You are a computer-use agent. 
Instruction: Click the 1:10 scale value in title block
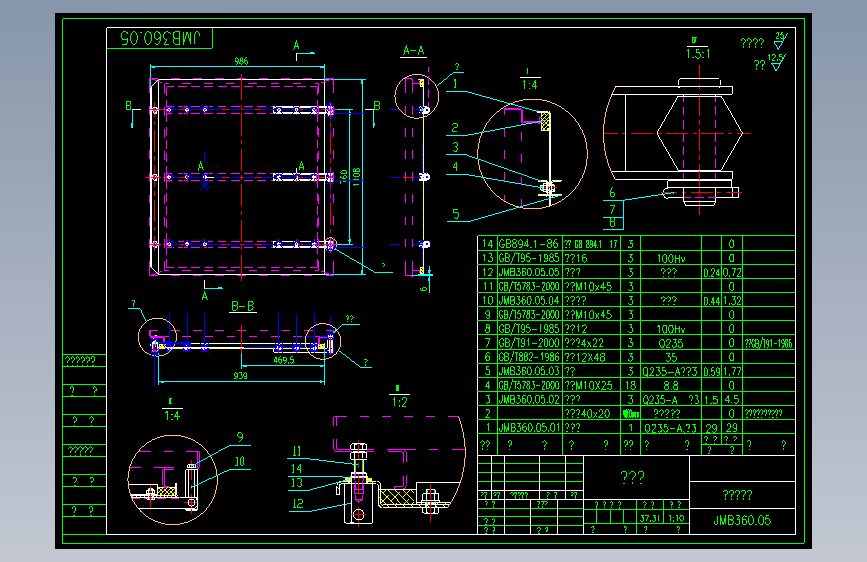676,518
